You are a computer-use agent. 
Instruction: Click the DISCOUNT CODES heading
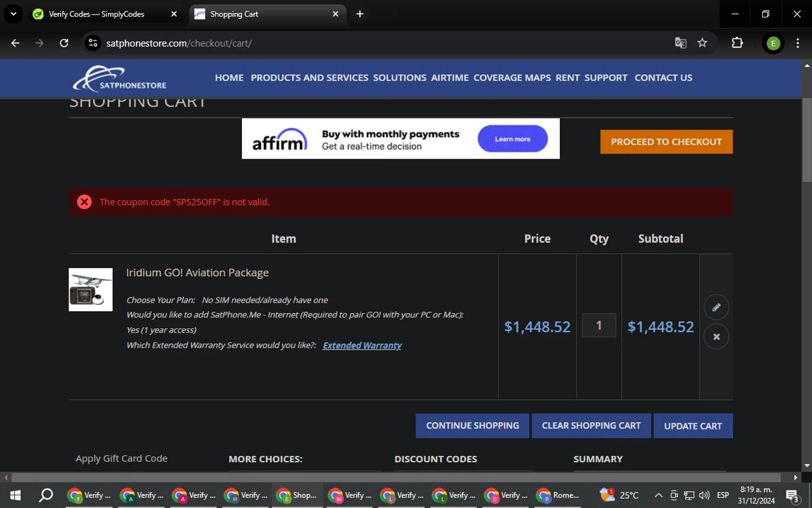435,459
